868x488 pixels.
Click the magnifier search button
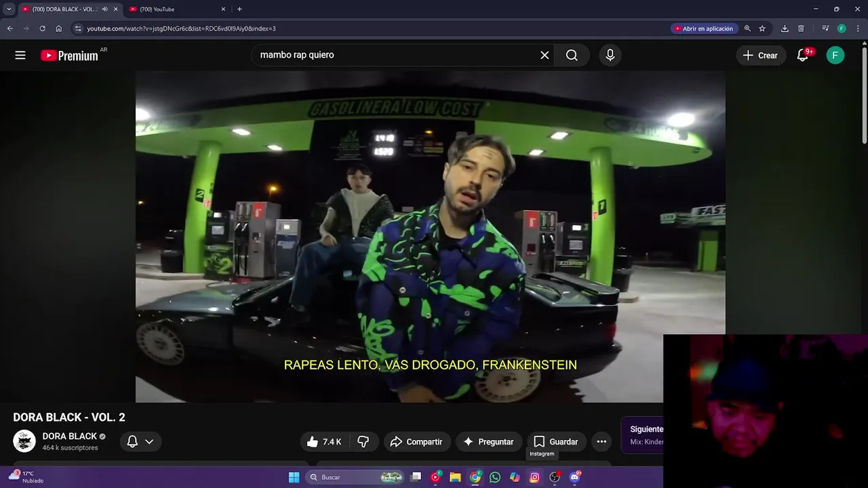[572, 56]
